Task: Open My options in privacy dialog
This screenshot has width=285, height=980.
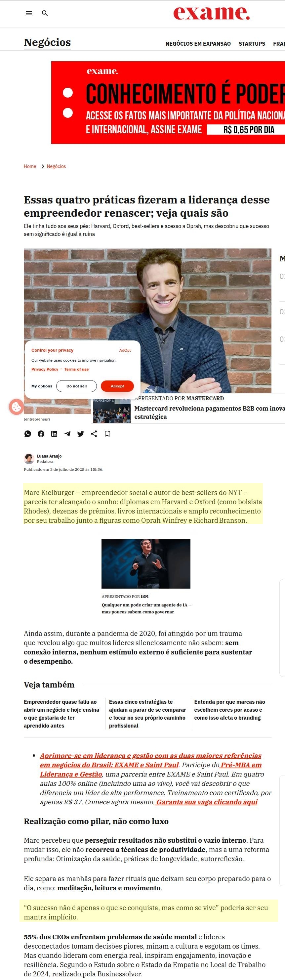Action: pos(42,386)
